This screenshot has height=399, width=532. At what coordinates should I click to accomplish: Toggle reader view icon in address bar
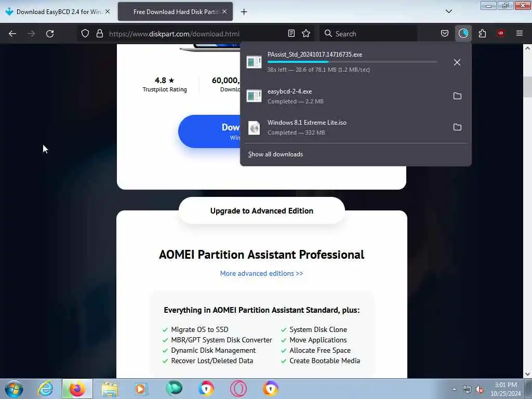[x=291, y=33]
